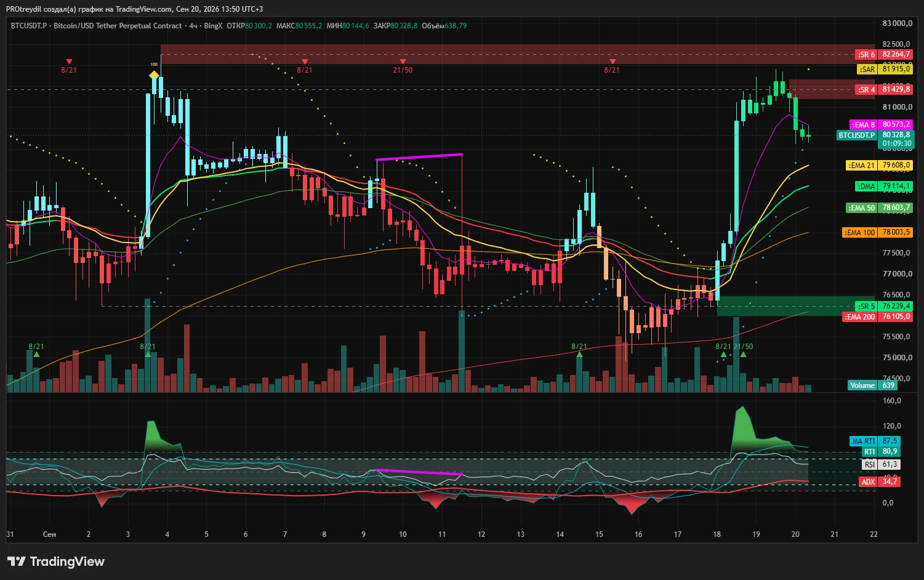Screen dimensions: 924x580
Task: Click the :SR 6 level tag
Action: tap(866, 54)
